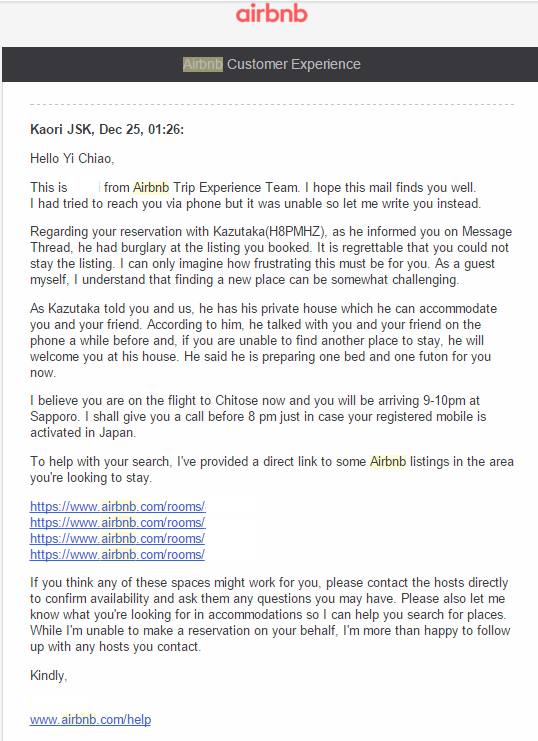Viewport: 538px width, 741px height.
Task: Click the airbnb logo at top
Action: point(272,14)
